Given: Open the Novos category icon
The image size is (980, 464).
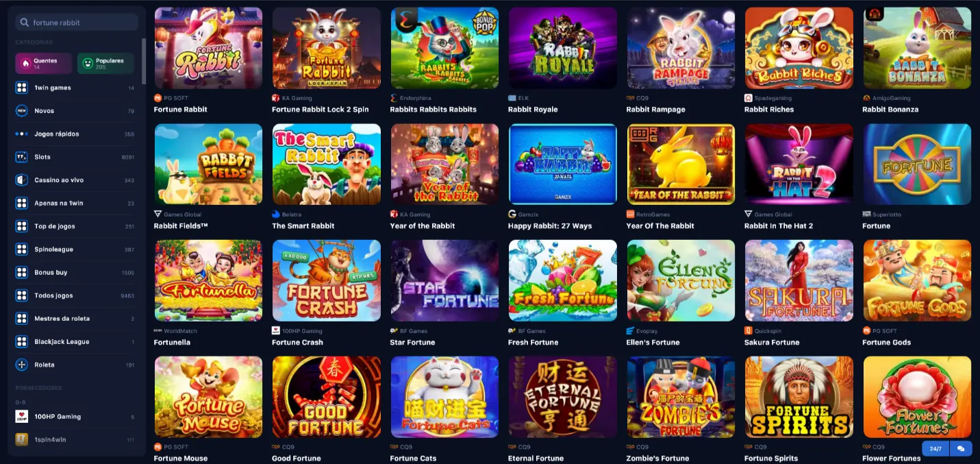Looking at the screenshot, I should tap(21, 111).
